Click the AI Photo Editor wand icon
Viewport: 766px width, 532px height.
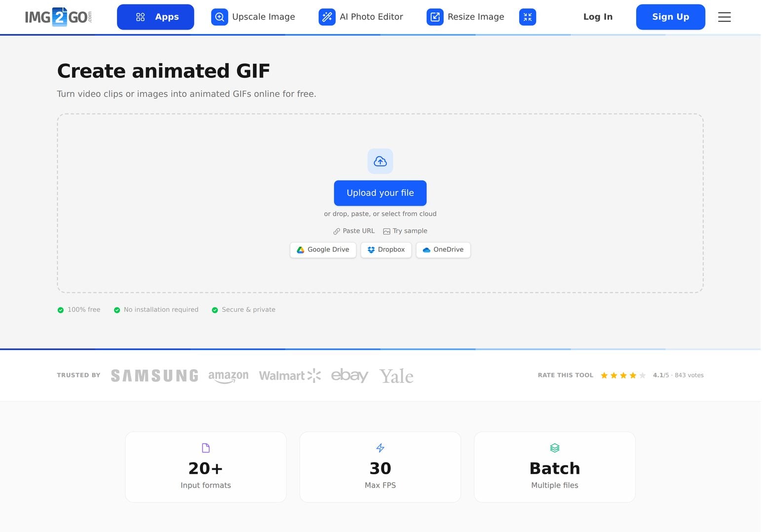point(327,17)
